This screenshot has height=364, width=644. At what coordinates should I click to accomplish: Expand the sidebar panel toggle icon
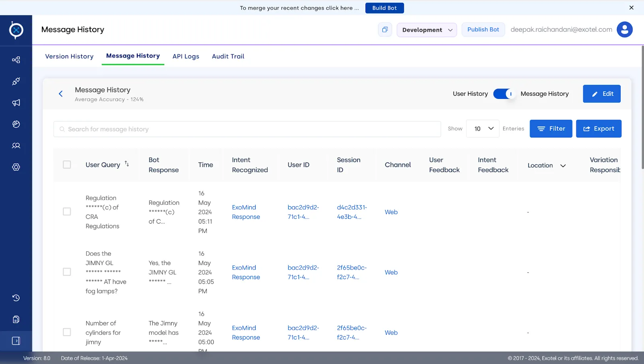click(16, 341)
